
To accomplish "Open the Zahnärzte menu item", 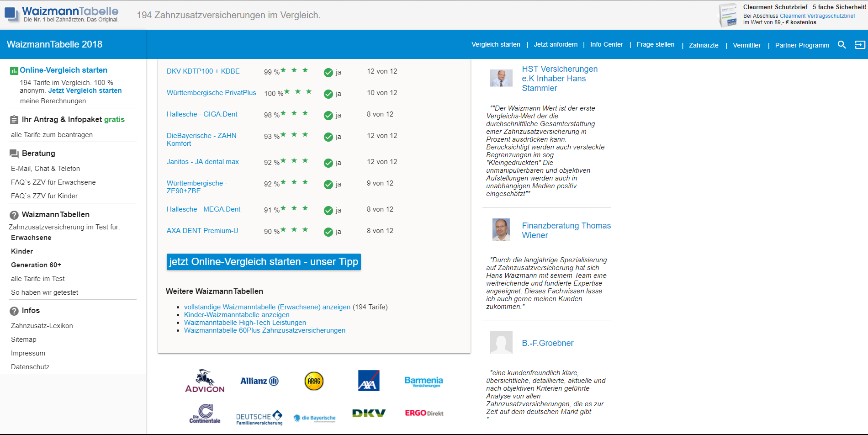I will (x=704, y=45).
